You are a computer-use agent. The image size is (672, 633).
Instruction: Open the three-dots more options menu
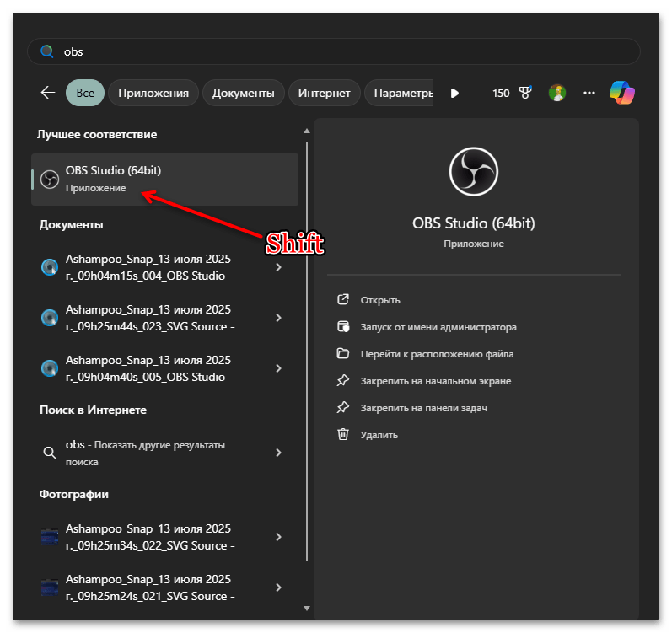coord(589,93)
